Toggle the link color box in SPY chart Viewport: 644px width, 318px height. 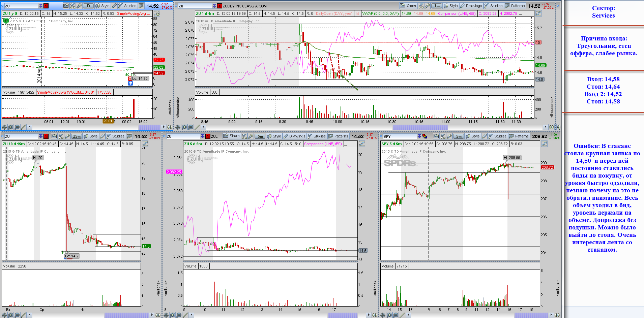425,136
